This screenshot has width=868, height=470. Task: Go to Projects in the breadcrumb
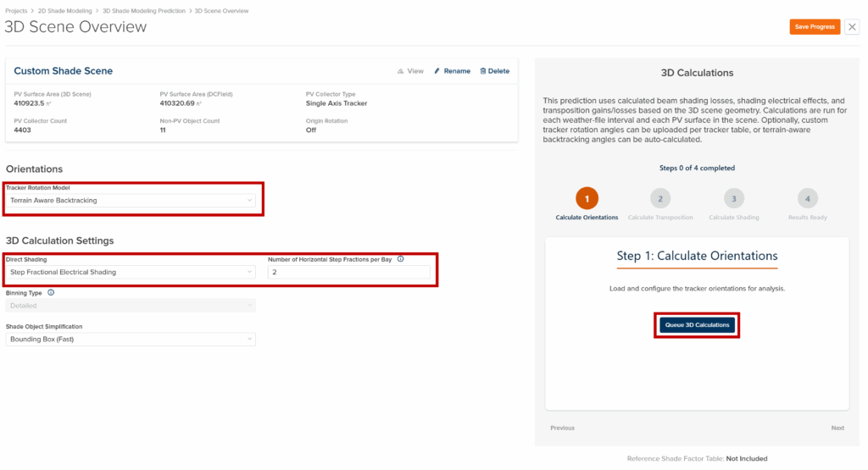tap(18, 10)
